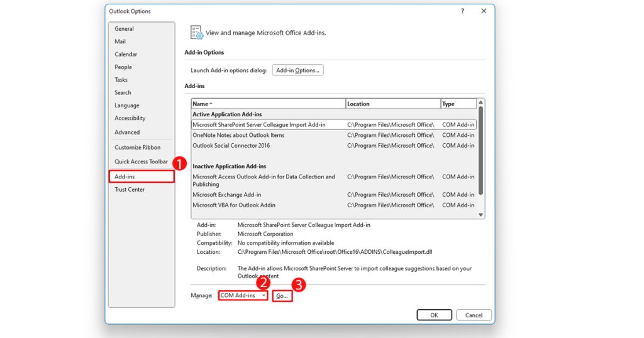Click scroll up arrow of add-ins list

480,102
